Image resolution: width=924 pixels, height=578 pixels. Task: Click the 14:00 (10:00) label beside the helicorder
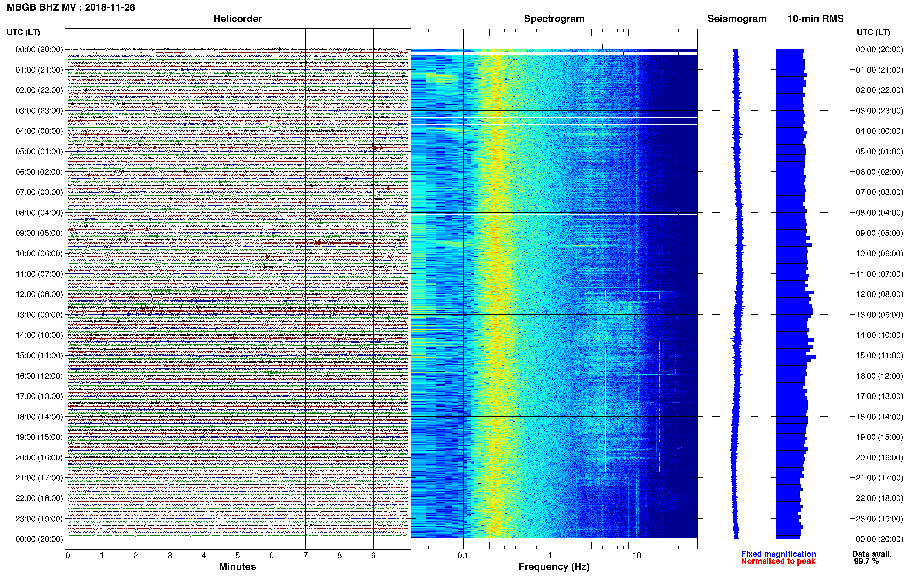pyautogui.click(x=39, y=335)
